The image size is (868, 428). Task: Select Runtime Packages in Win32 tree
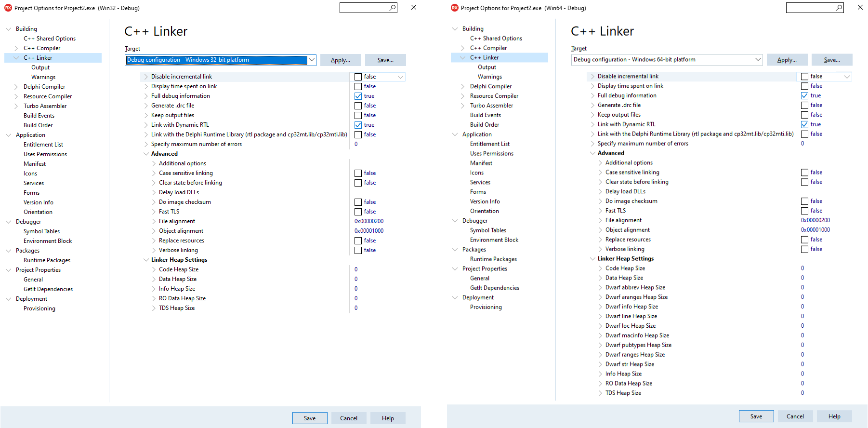(x=47, y=260)
